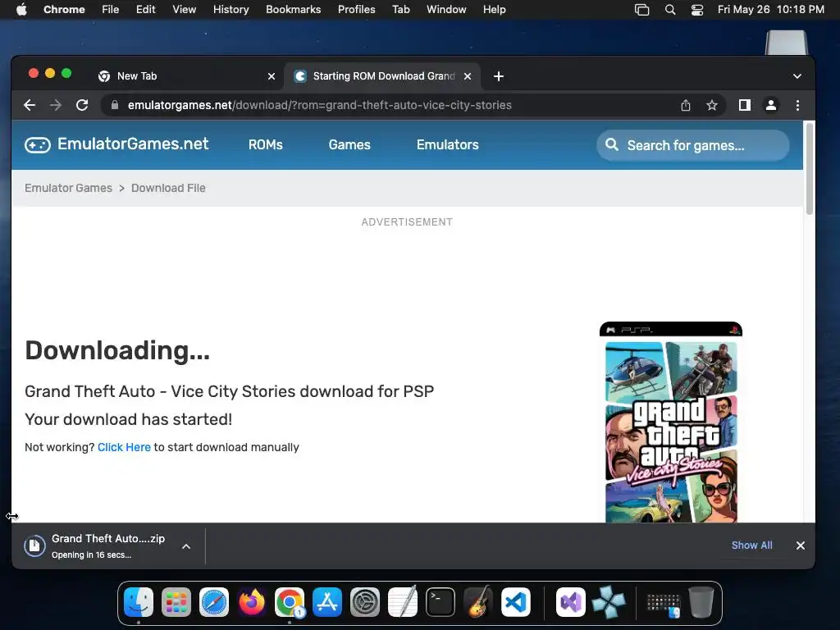
Task: Close the downloads bar
Action: click(x=801, y=546)
